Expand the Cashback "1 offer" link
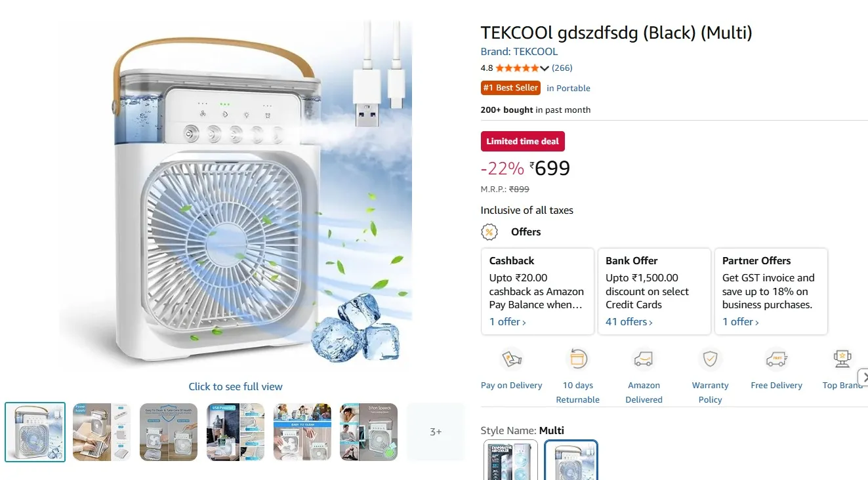This screenshot has height=480, width=868. point(507,322)
